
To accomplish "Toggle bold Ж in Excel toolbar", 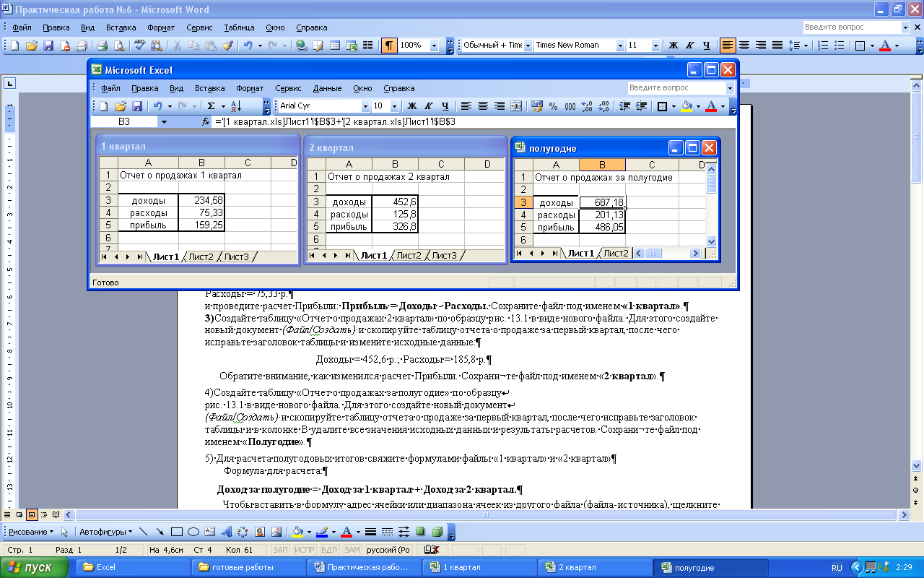I will tap(412, 106).
